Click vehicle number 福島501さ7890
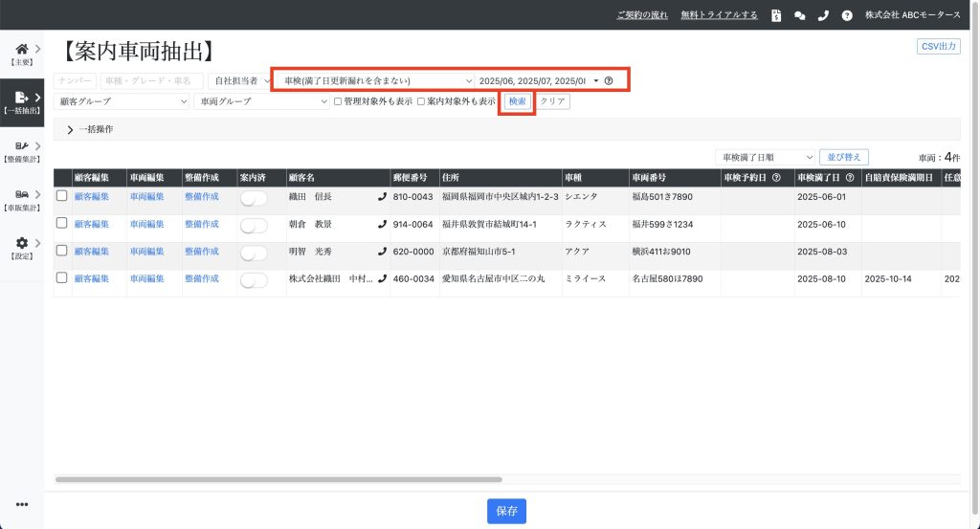Viewport: 980px width, 529px height. coord(662,197)
